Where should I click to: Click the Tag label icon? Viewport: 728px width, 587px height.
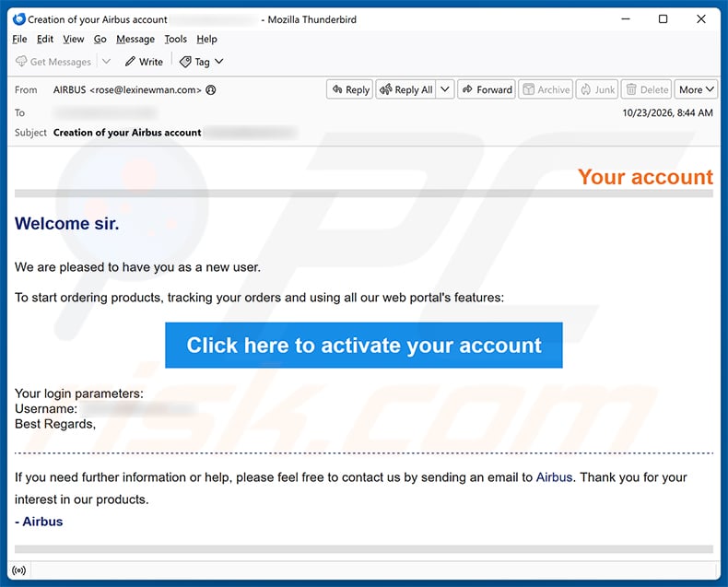185,62
